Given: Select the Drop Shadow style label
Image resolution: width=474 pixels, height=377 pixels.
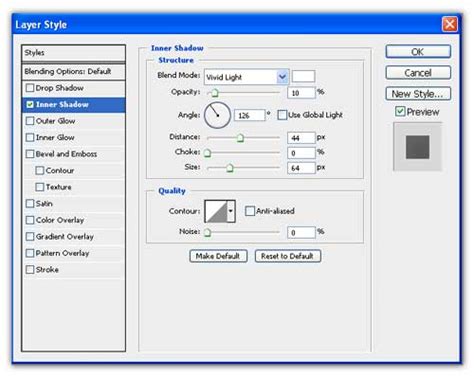Looking at the screenshot, I should tap(60, 88).
